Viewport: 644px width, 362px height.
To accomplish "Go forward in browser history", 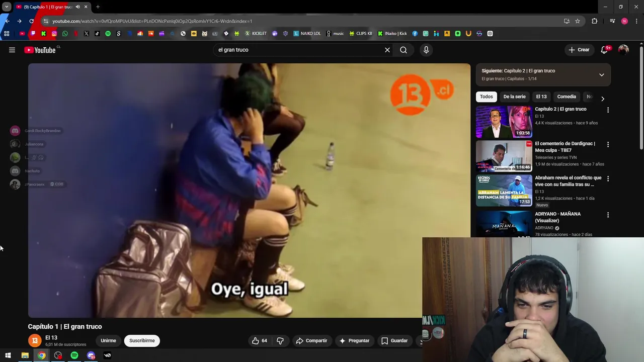I will click(x=19, y=21).
